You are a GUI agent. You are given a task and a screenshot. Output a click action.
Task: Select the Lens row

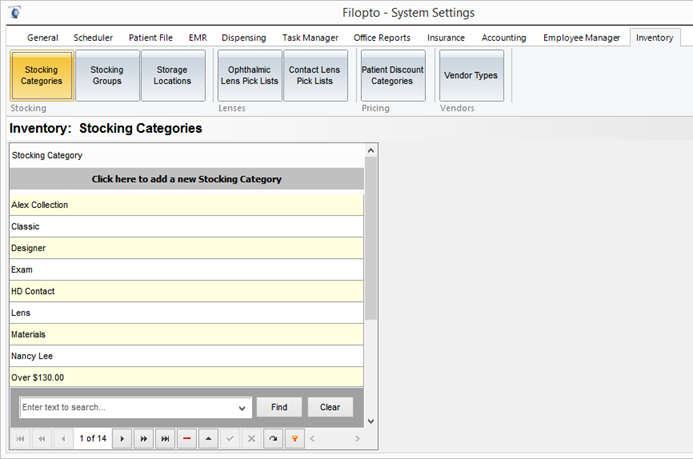[187, 313]
